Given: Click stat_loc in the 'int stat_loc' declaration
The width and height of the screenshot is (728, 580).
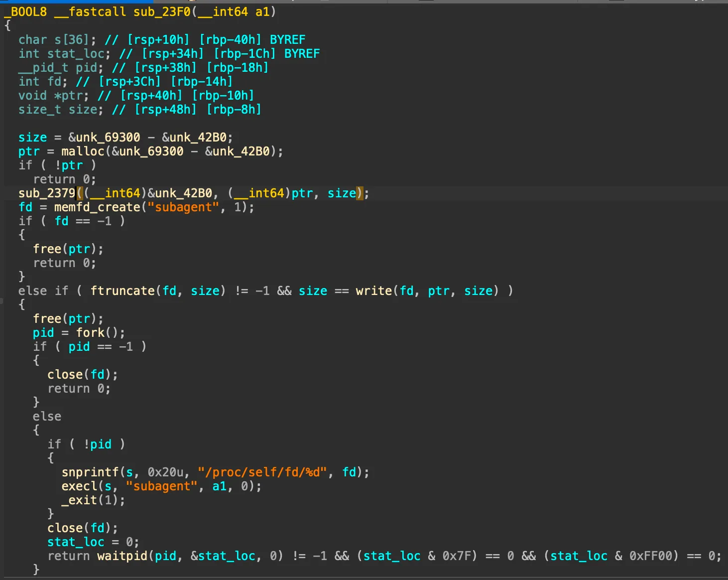Looking at the screenshot, I should 76,53.
